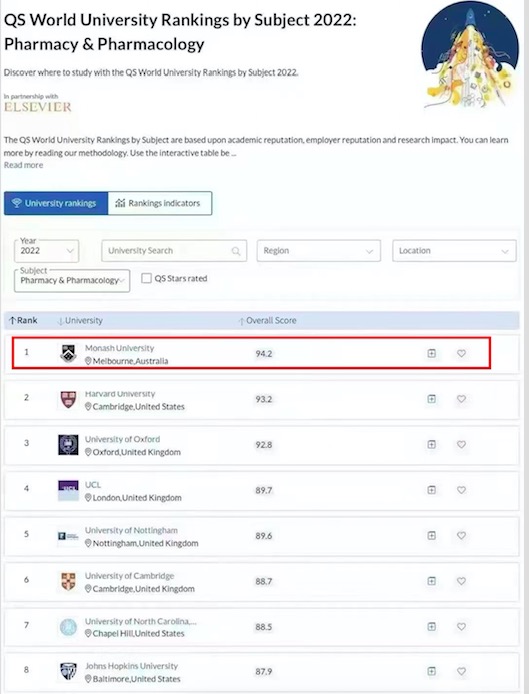Click the Baltimore, United States location text
Image resolution: width=529 pixels, height=694 pixels.
tap(133, 679)
